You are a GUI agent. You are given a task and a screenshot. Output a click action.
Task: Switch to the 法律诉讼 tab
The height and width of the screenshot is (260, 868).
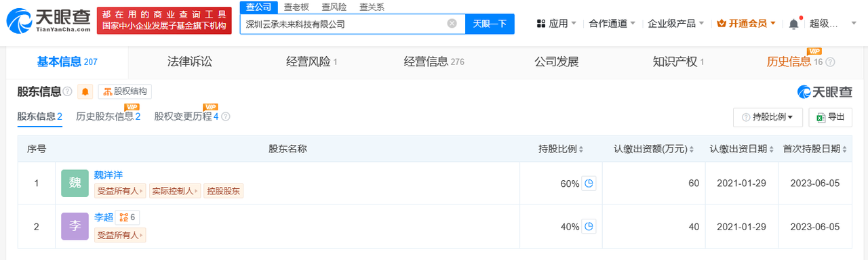pos(190,62)
